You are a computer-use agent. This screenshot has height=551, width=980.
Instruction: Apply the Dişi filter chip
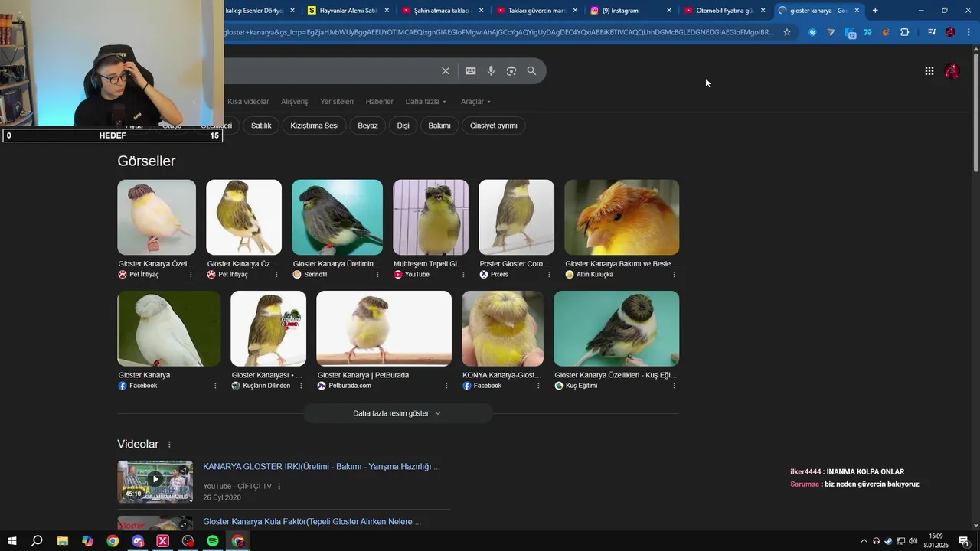403,126
